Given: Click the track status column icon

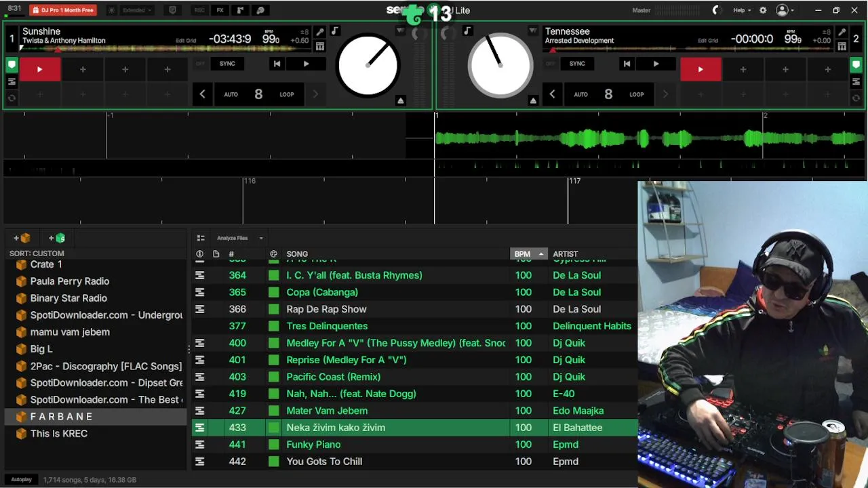Looking at the screenshot, I should coord(199,254).
